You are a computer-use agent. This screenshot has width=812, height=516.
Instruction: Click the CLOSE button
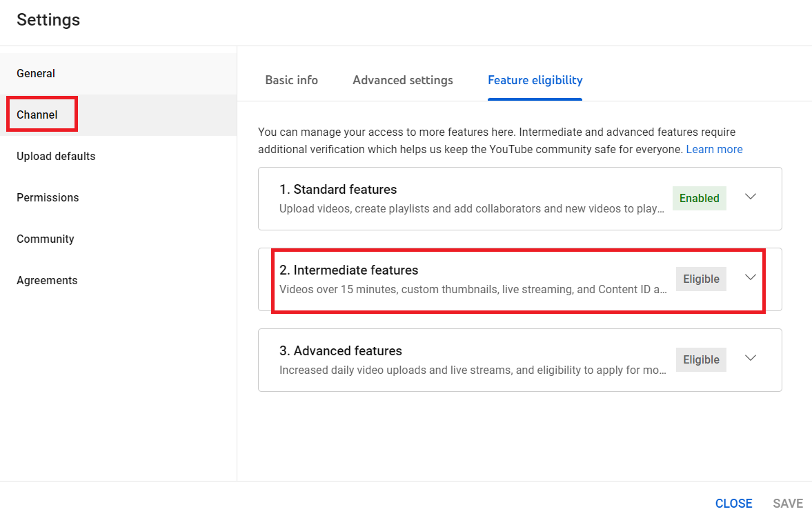pos(733,503)
